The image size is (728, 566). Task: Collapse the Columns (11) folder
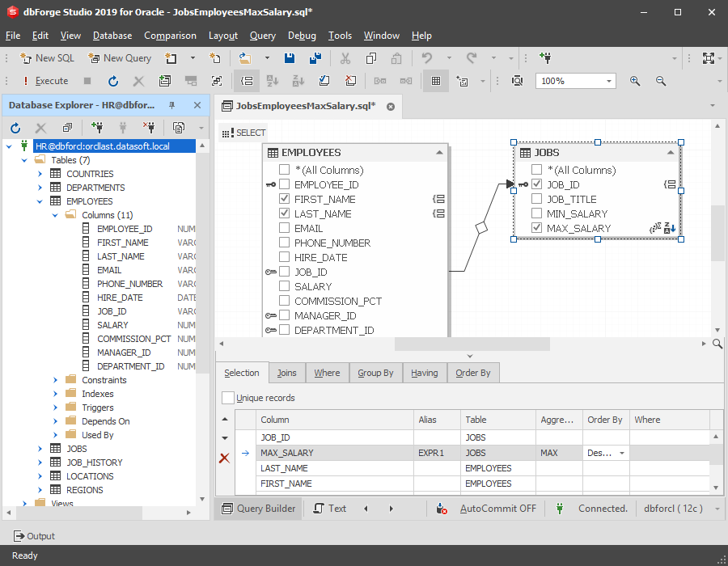click(55, 215)
